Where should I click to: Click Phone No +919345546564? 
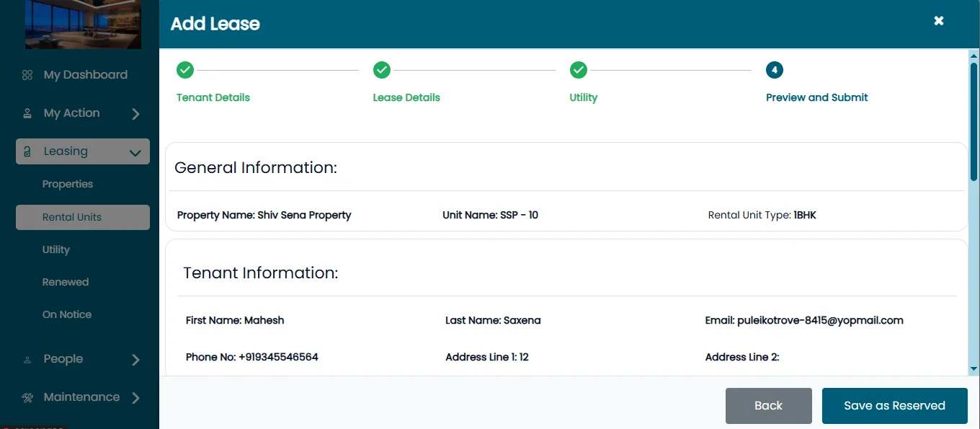click(252, 357)
